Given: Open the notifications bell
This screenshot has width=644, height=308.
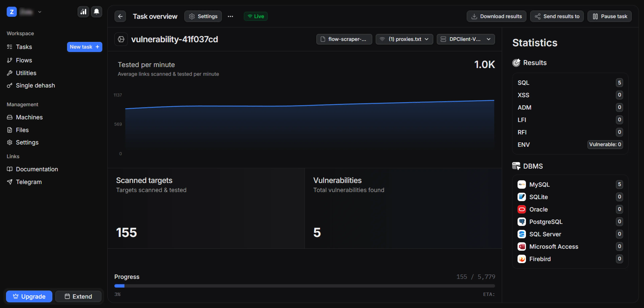Looking at the screenshot, I should coord(96,12).
